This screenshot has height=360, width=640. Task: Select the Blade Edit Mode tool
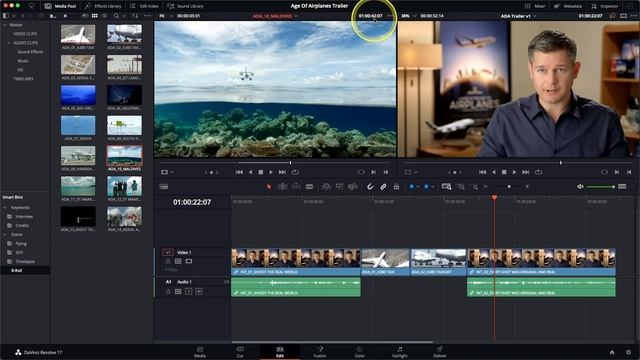tap(309, 187)
